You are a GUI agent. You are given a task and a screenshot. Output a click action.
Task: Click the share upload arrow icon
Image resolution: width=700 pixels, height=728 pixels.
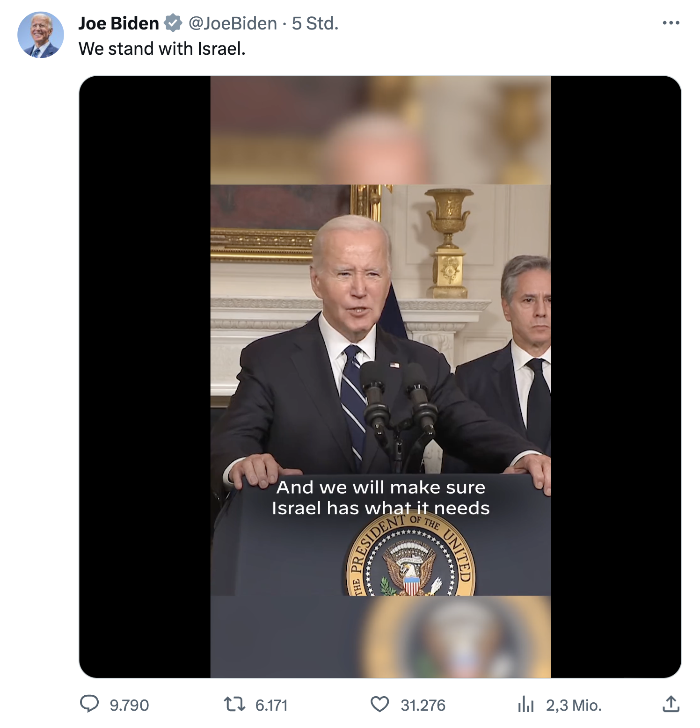671,703
